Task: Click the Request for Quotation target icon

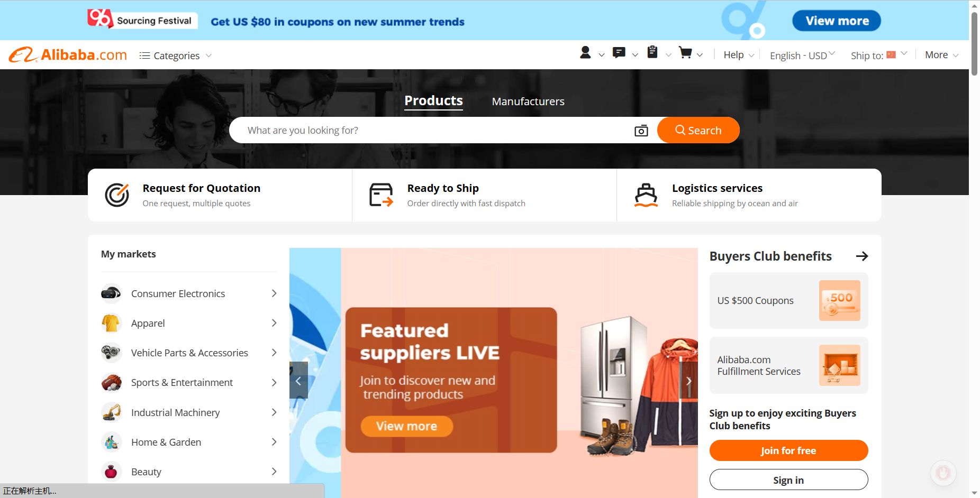Action: (x=117, y=195)
